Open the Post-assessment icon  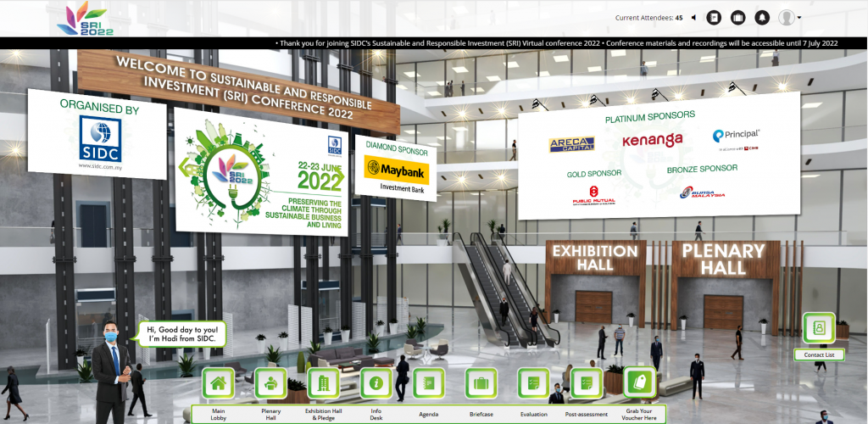586,383
